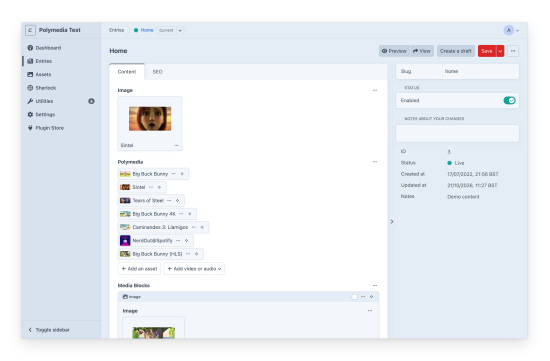Collapse the details sidebar chevron
Screen dimensions: 550x361
click(392, 222)
